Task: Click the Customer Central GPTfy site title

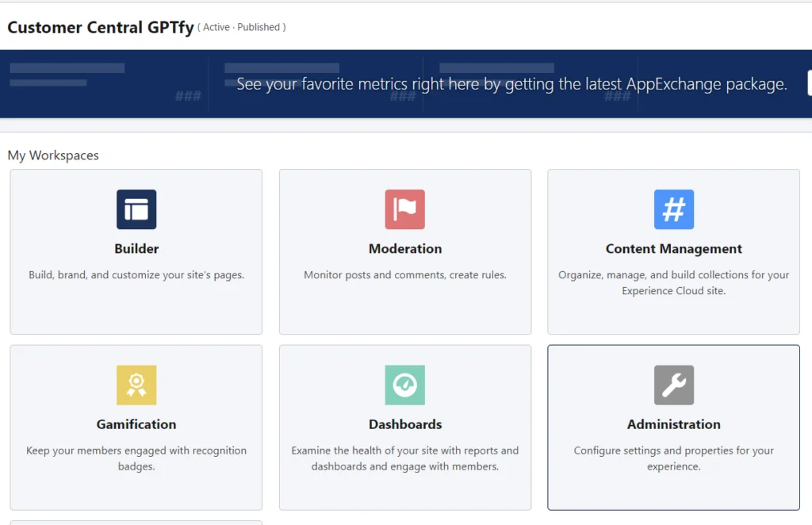Action: pyautogui.click(x=101, y=28)
